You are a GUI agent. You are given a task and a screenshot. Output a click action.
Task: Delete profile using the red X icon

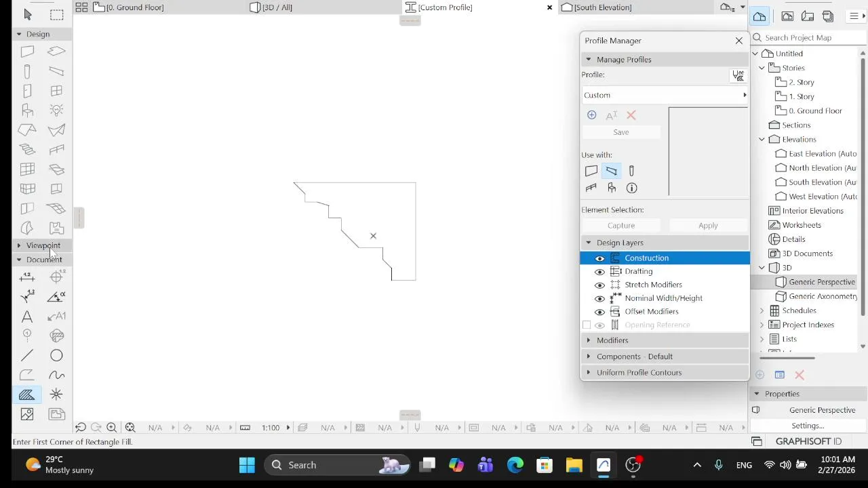pyautogui.click(x=631, y=115)
